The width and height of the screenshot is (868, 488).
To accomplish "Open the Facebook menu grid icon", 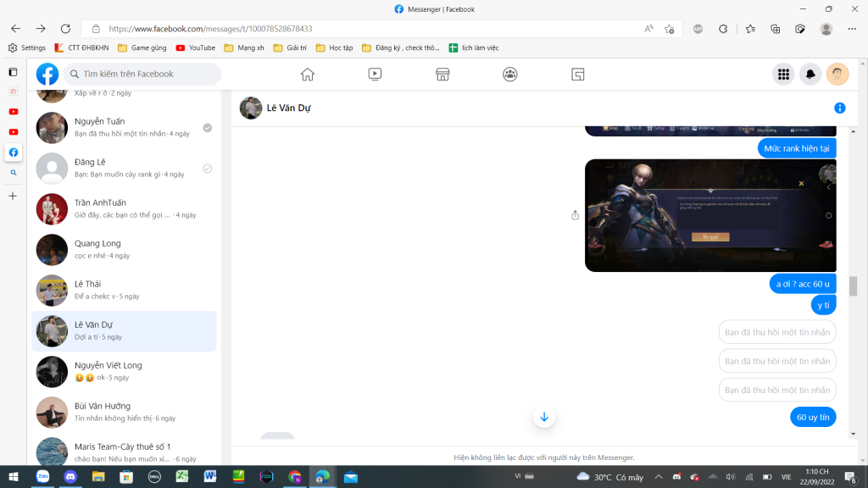I will [783, 75].
